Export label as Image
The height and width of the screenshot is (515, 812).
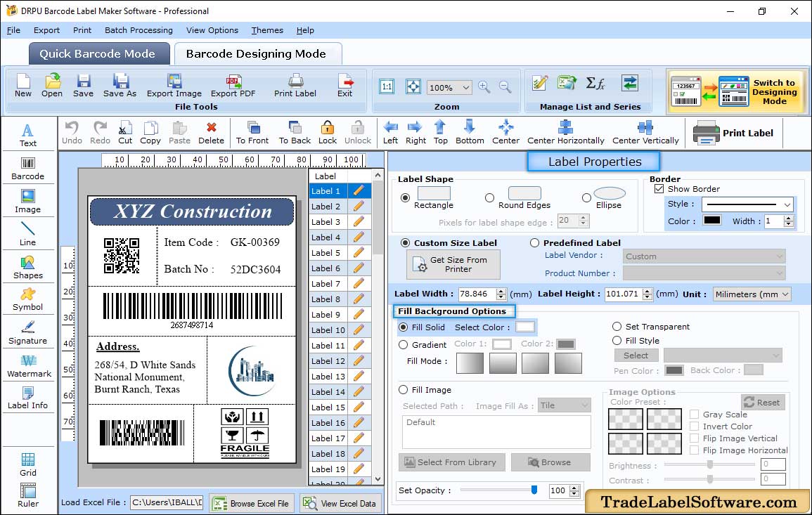click(174, 86)
